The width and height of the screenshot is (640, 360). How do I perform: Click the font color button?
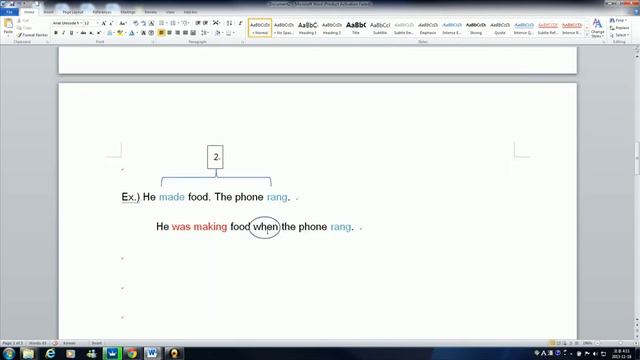click(x=131, y=33)
